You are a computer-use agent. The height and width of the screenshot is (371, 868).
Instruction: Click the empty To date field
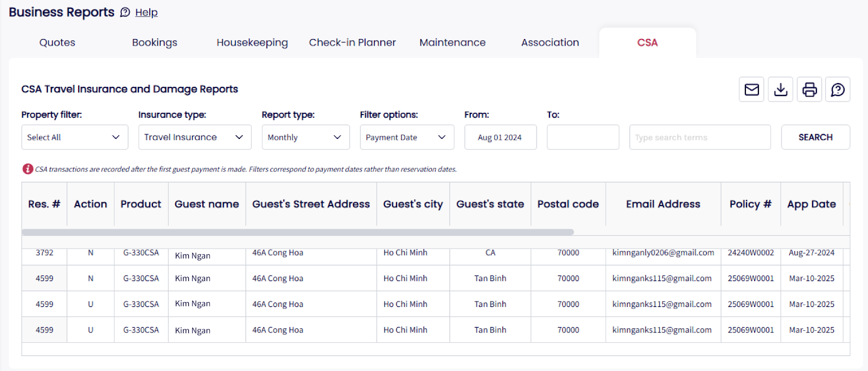[x=583, y=137]
